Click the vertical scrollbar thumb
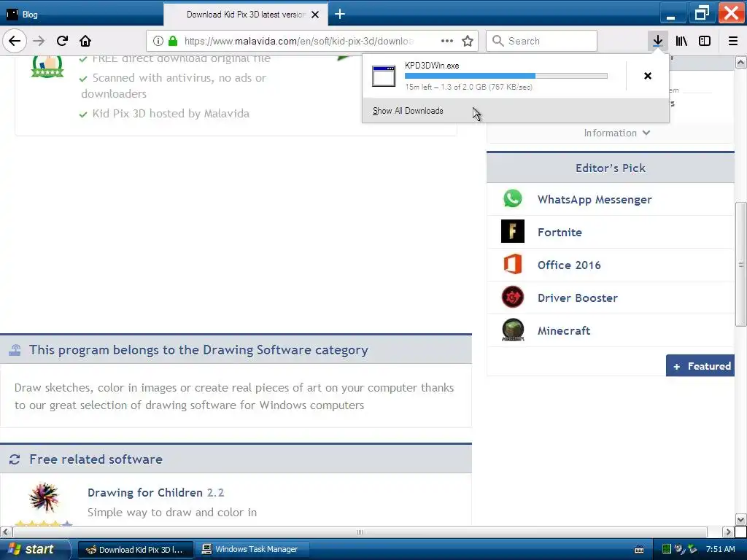 (x=741, y=264)
